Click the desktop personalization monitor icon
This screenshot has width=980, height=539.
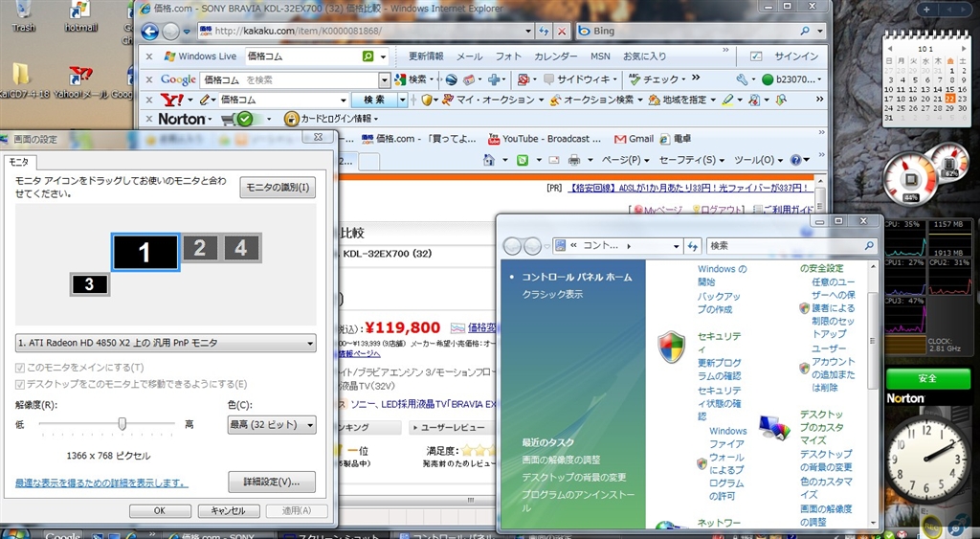coord(775,427)
